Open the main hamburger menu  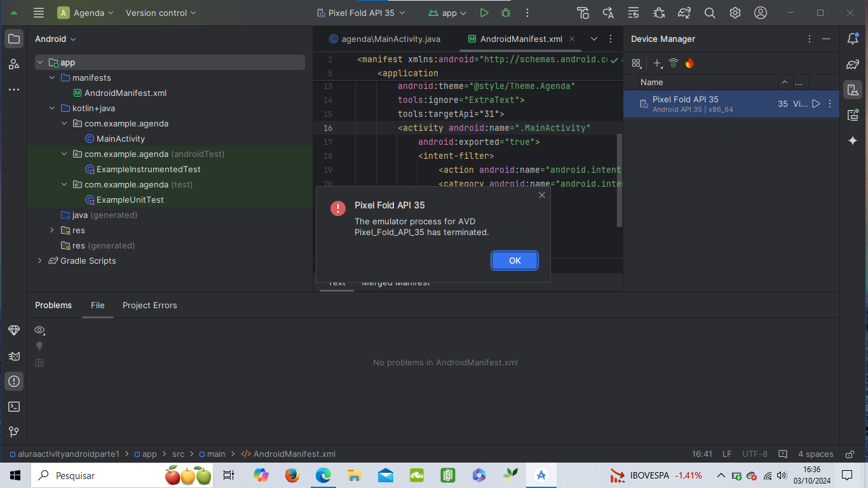pos(39,13)
